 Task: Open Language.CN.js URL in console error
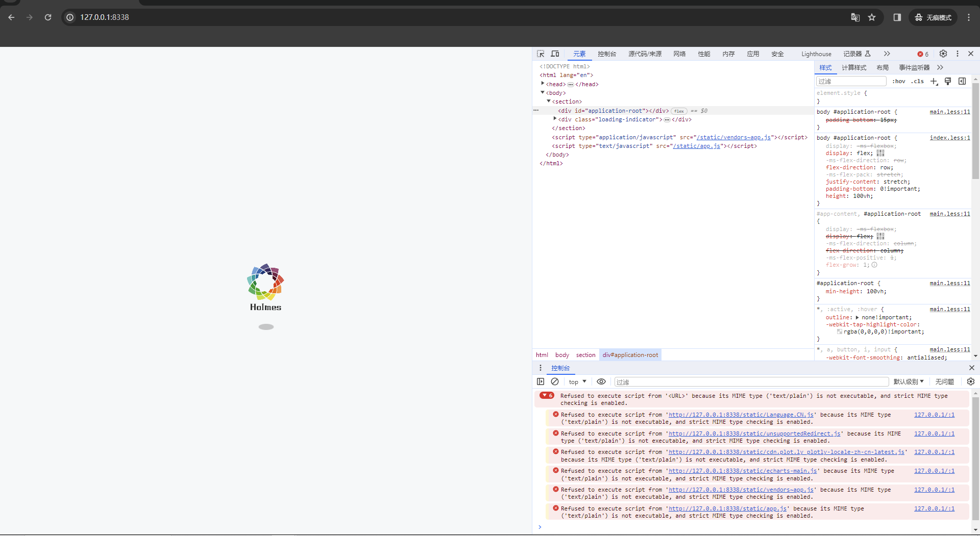(x=741, y=415)
